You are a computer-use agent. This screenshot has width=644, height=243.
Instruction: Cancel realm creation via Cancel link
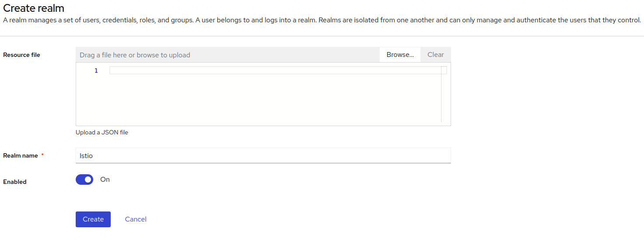pos(136,219)
